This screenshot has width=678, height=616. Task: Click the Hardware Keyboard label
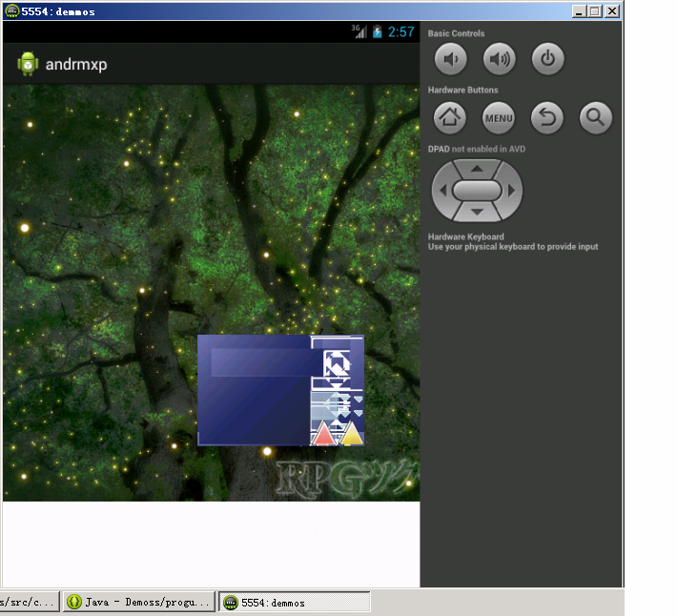pyautogui.click(x=465, y=236)
